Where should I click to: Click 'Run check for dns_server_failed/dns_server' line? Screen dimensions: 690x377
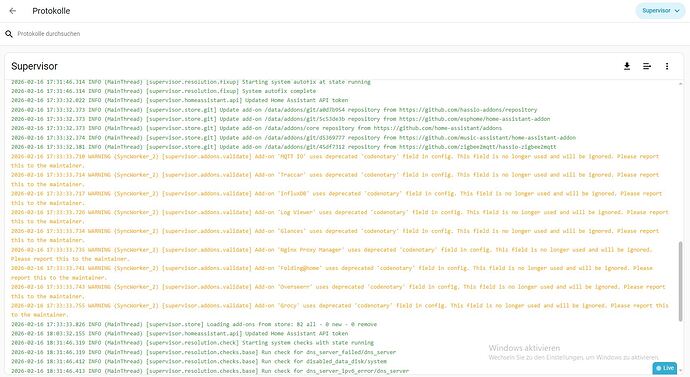click(x=204, y=352)
